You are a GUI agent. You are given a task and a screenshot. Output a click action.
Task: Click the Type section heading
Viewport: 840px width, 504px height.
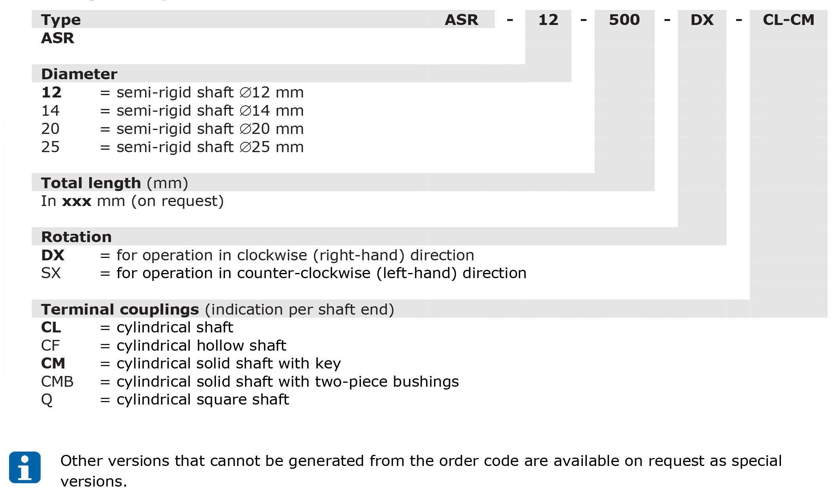click(61, 20)
